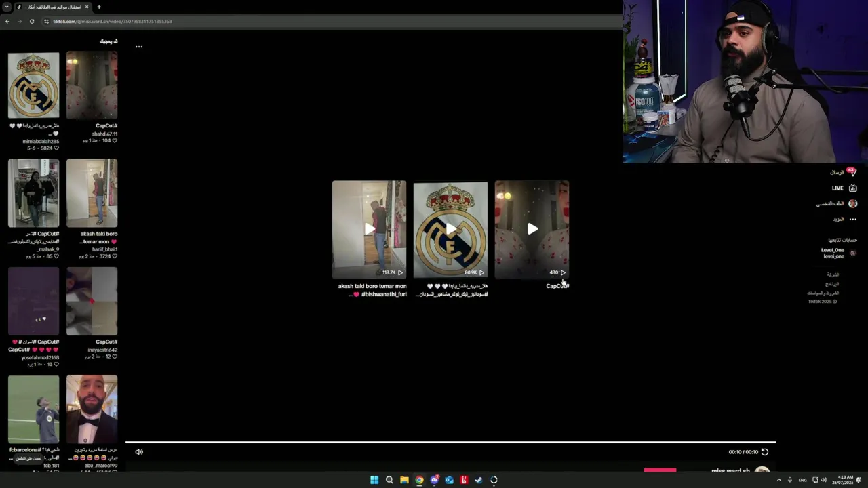Image resolution: width=868 pixels, height=488 pixels.
Task: Expand the Company footer section
Action: coord(833,274)
